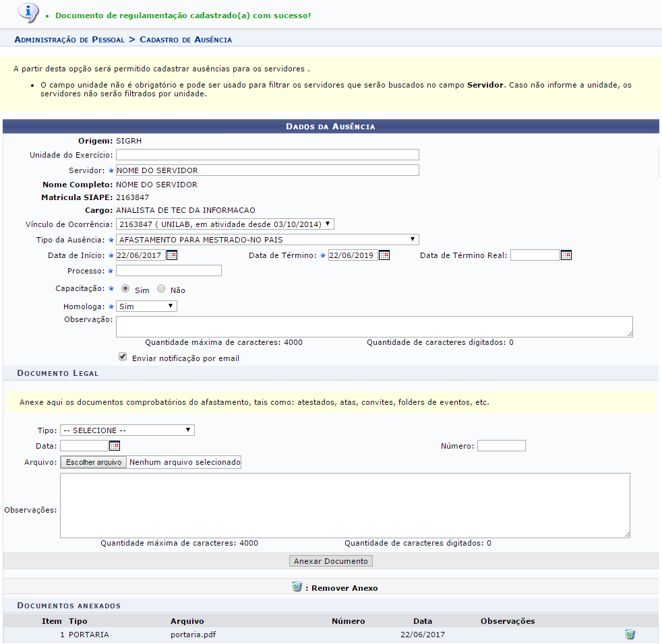Screen dimensions: 662x644
Task: Expand the document Tipo SELECIONE dropdown
Action: point(127,430)
